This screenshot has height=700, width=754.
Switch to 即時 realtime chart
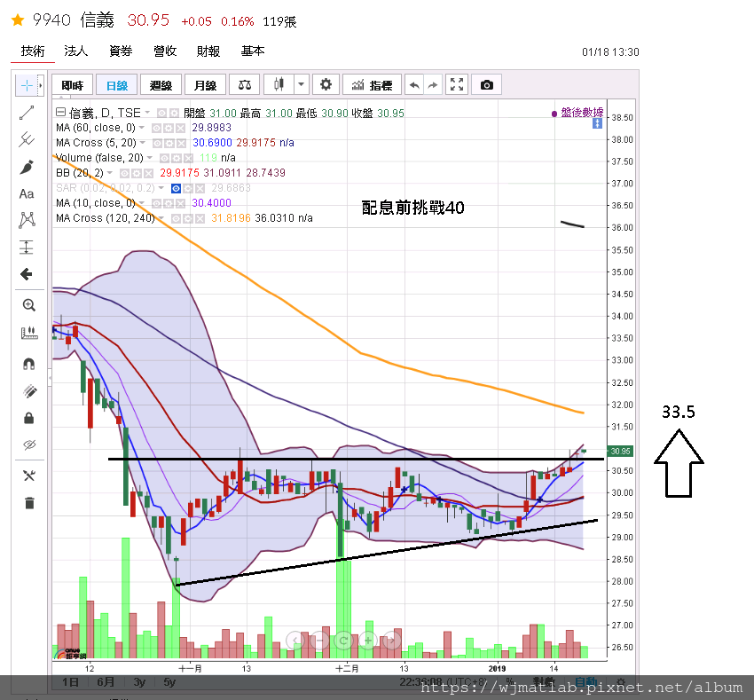click(72, 85)
